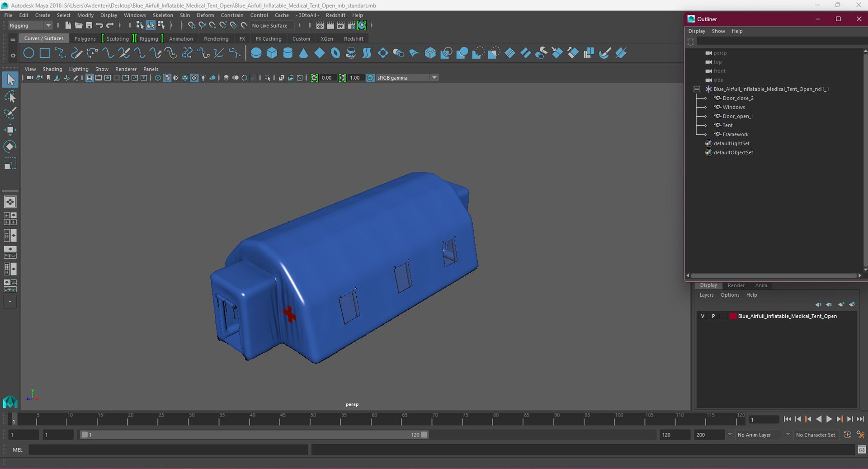Screen dimensions: 868x469
Task: Toggle the V visibility box of the layer
Action: tap(703, 316)
